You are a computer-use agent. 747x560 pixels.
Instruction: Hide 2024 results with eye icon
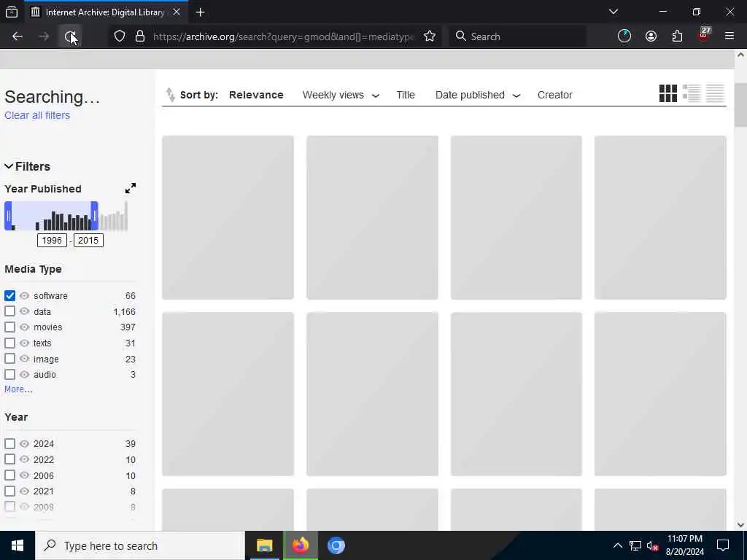point(24,444)
